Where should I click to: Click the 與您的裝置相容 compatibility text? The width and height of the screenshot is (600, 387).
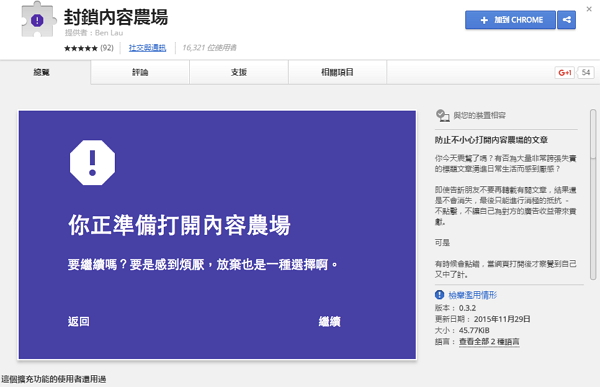pos(479,116)
